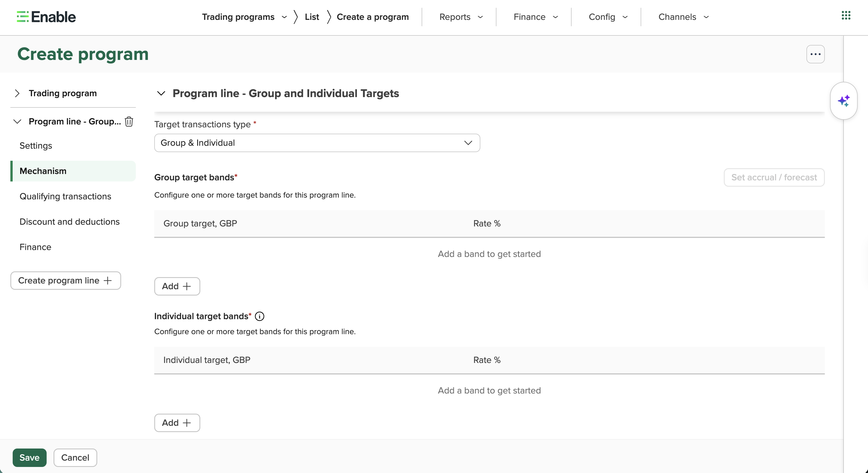The image size is (868, 473).
Task: Delete the Program line - Group entry with trash icon
Action: tap(129, 122)
